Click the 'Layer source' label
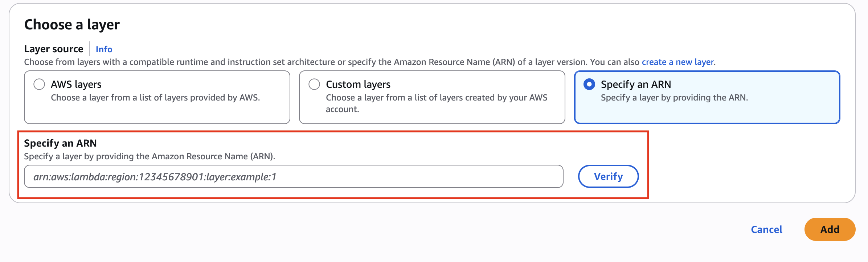The image size is (868, 262). [54, 49]
